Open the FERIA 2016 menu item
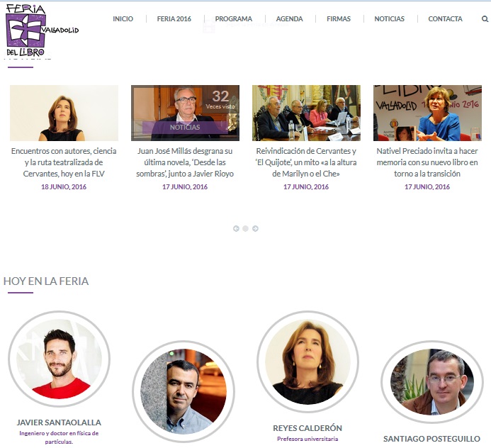Screen dimensions: 491x448 click(x=174, y=19)
